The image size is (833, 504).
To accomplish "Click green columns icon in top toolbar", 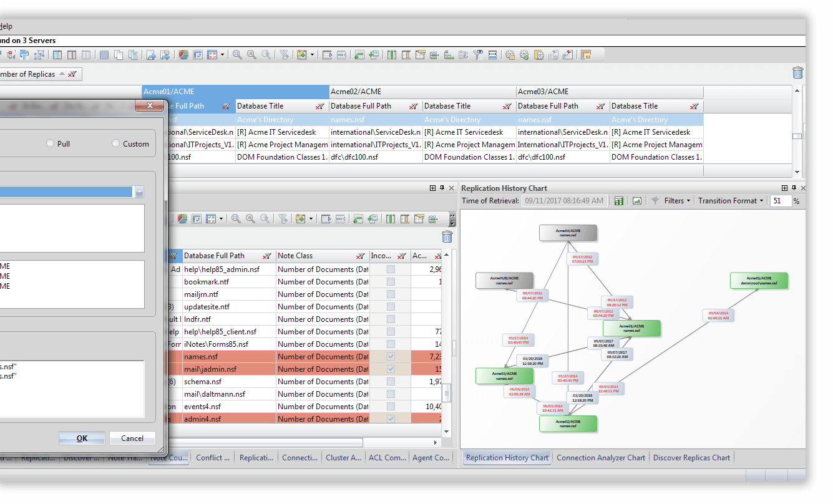I will [392, 54].
